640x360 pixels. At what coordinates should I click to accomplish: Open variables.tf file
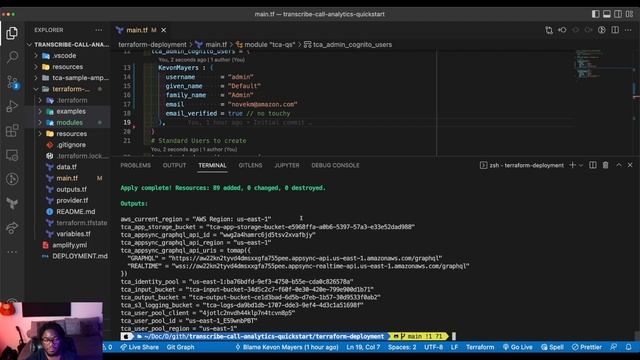(73, 234)
